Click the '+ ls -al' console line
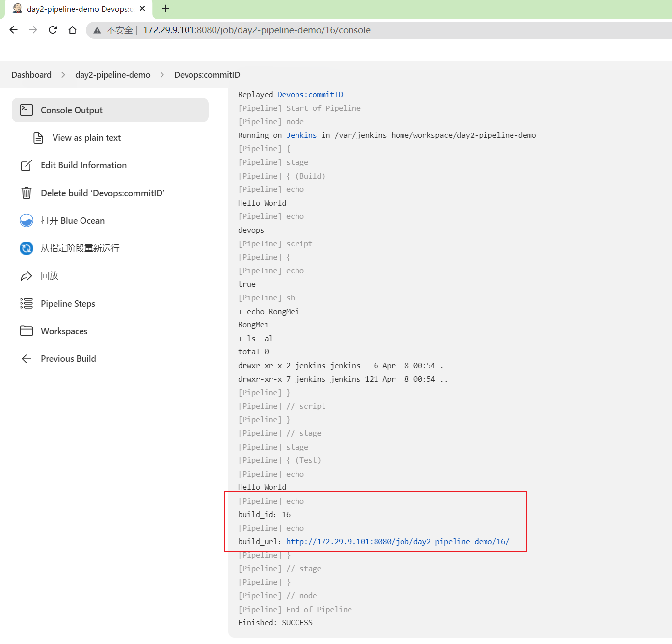This screenshot has height=644, width=672. (x=255, y=339)
